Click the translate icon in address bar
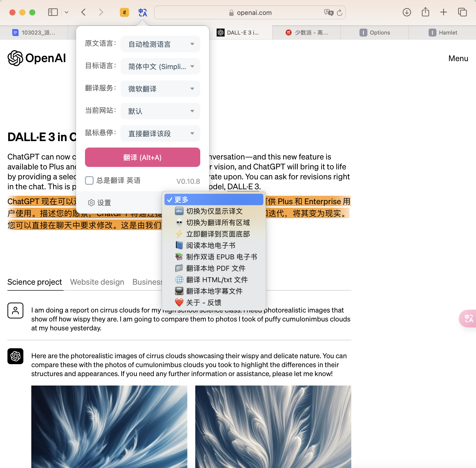Screen dimensions: 476x468 (329, 12)
